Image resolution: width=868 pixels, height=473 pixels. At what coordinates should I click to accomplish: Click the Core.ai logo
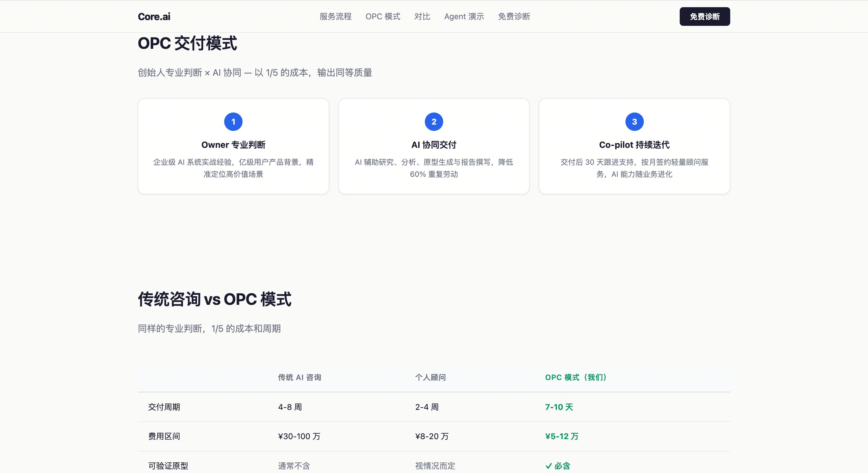(154, 17)
